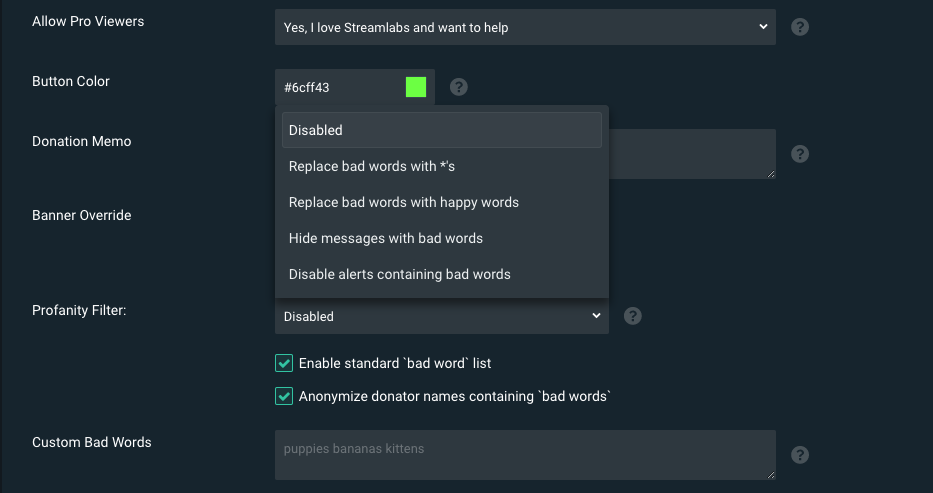Click resize handle of Custom Bad Words box
Image resolution: width=933 pixels, height=493 pixels.
tap(771, 475)
